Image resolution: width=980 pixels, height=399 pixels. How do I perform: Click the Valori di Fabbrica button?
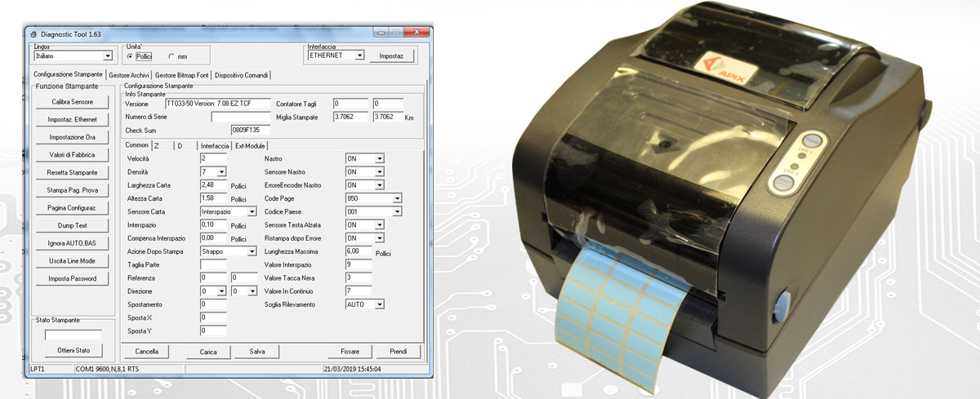click(x=72, y=155)
